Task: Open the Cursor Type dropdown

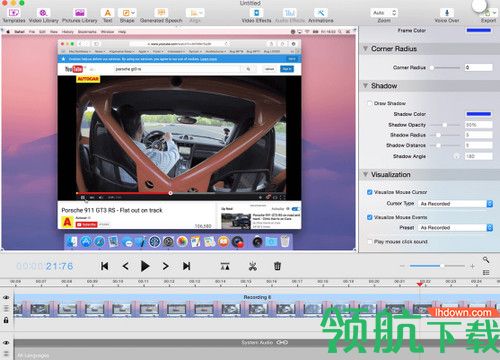Action: click(x=456, y=204)
